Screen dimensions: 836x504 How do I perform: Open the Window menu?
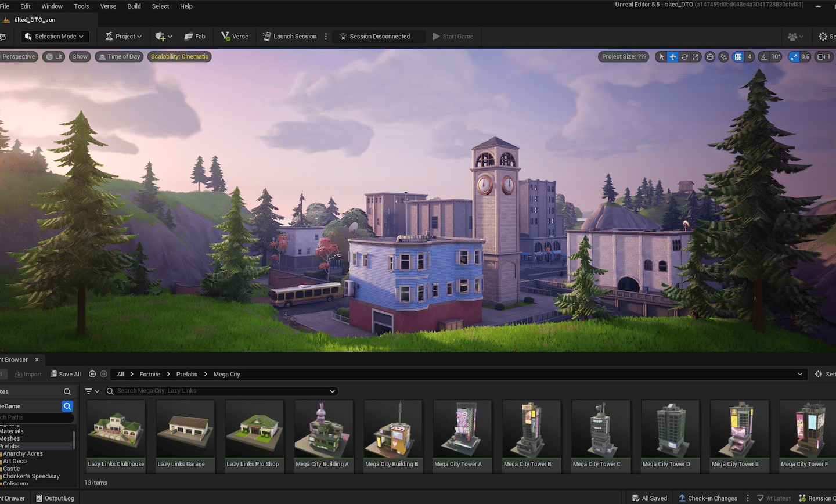coord(52,6)
